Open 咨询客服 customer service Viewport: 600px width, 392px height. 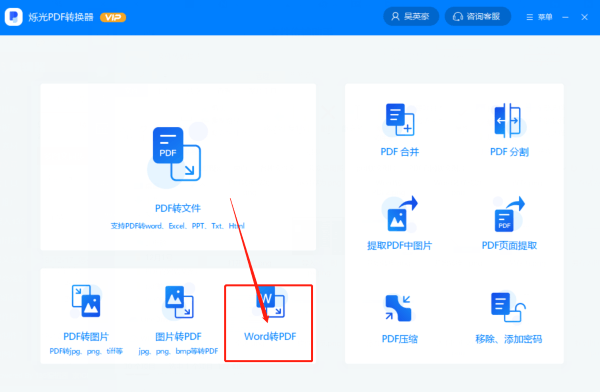point(478,16)
